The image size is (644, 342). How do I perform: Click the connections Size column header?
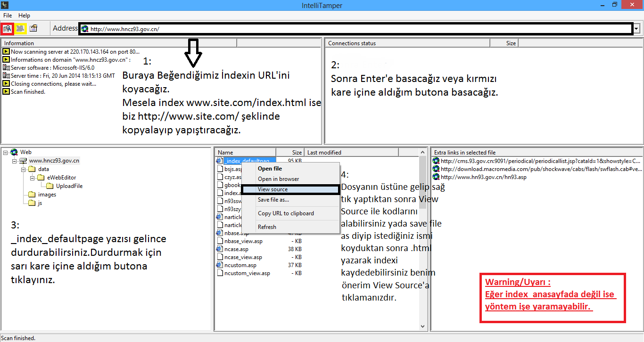coord(504,43)
